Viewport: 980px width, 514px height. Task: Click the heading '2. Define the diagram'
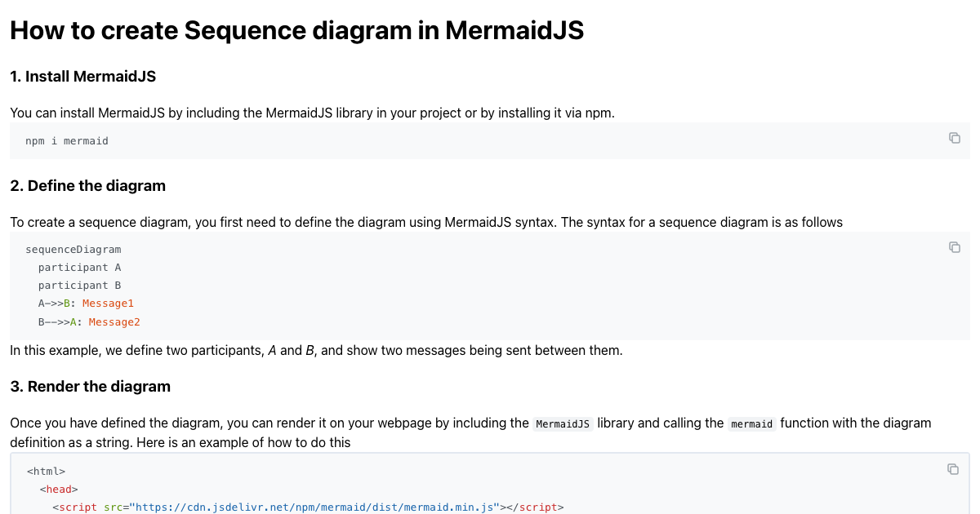click(x=87, y=185)
